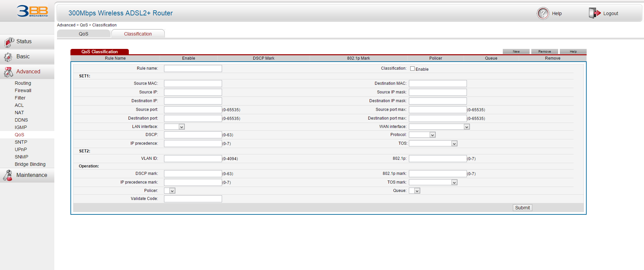The image size is (644, 270).
Task: Open the IGMP page
Action: coord(21,127)
